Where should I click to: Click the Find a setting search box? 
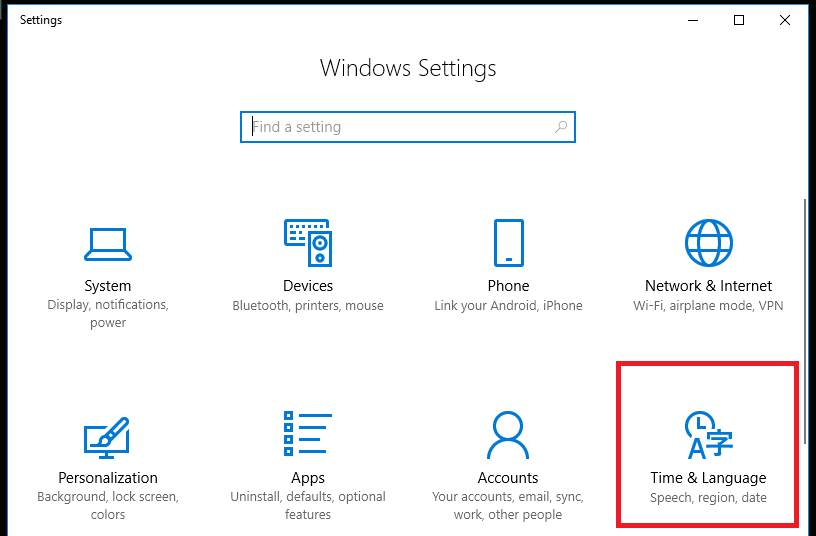407,126
